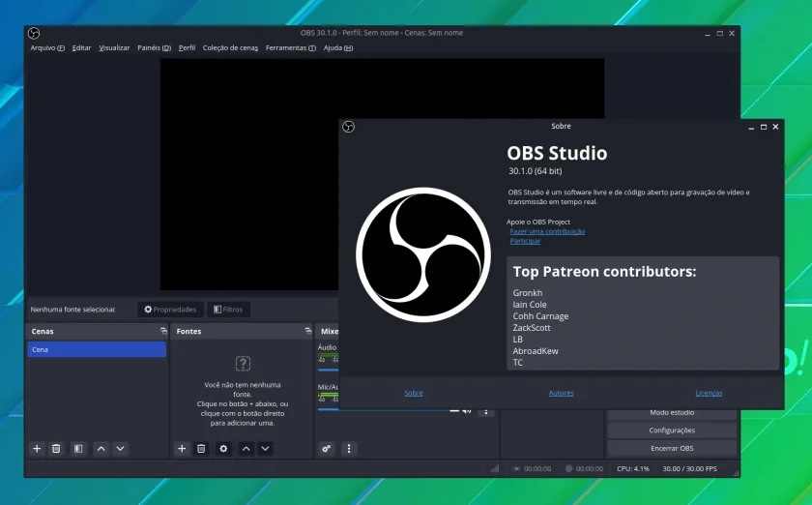Maximize the Sobre dialog
This screenshot has height=505, width=812.
[x=764, y=127]
